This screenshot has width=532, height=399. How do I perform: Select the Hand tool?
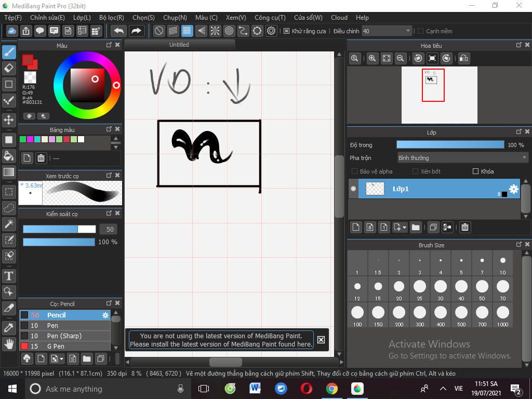(9, 344)
